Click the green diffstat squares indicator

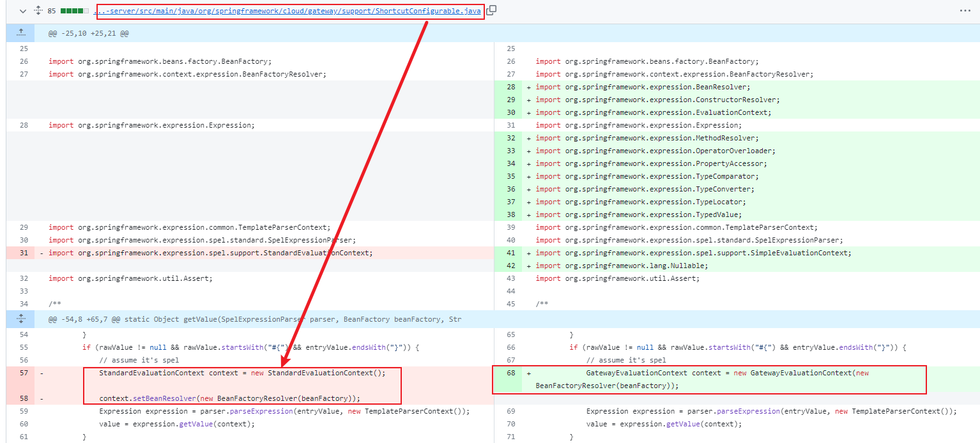click(75, 11)
